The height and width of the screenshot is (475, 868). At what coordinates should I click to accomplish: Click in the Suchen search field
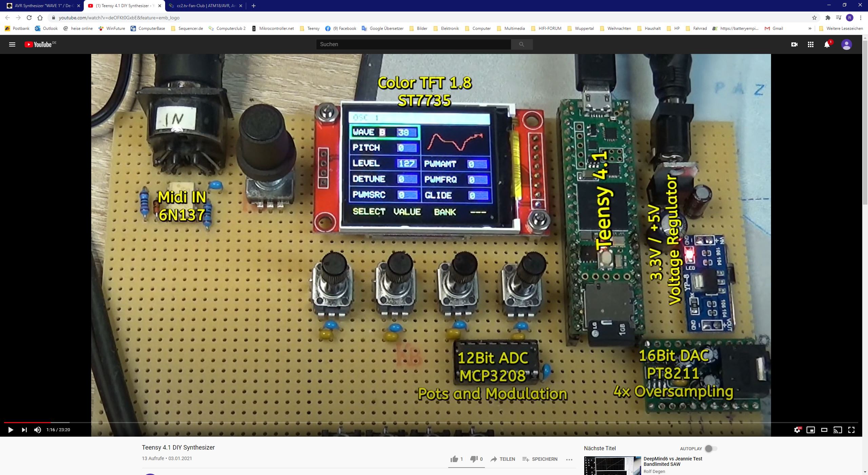[x=413, y=44]
